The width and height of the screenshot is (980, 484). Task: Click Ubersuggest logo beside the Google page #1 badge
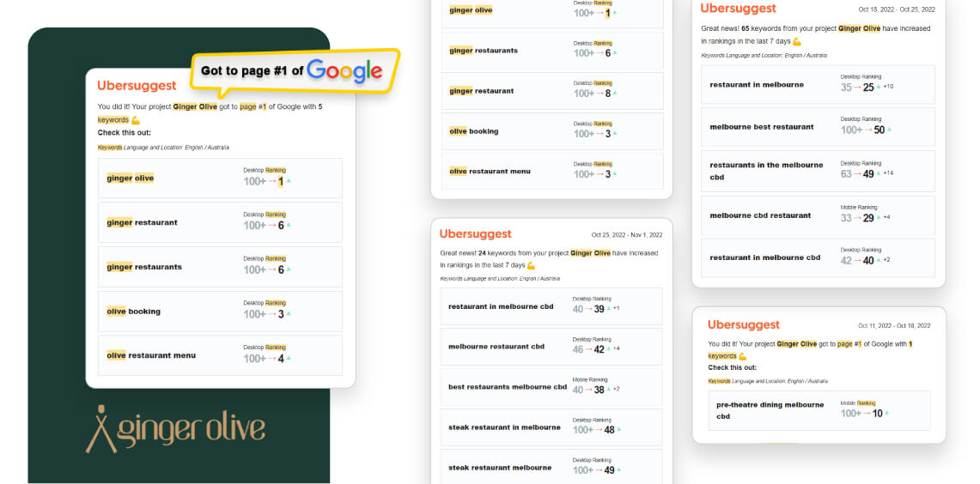(x=137, y=86)
